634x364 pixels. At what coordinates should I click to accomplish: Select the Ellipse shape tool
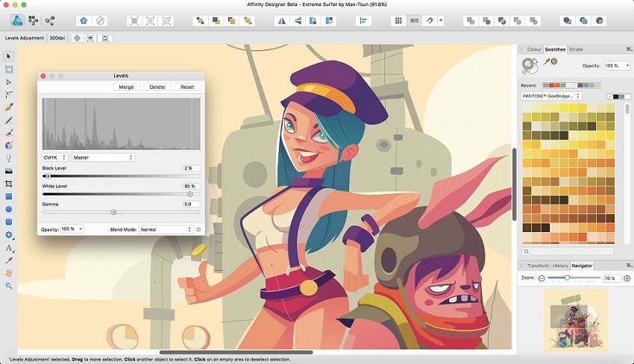click(9, 209)
